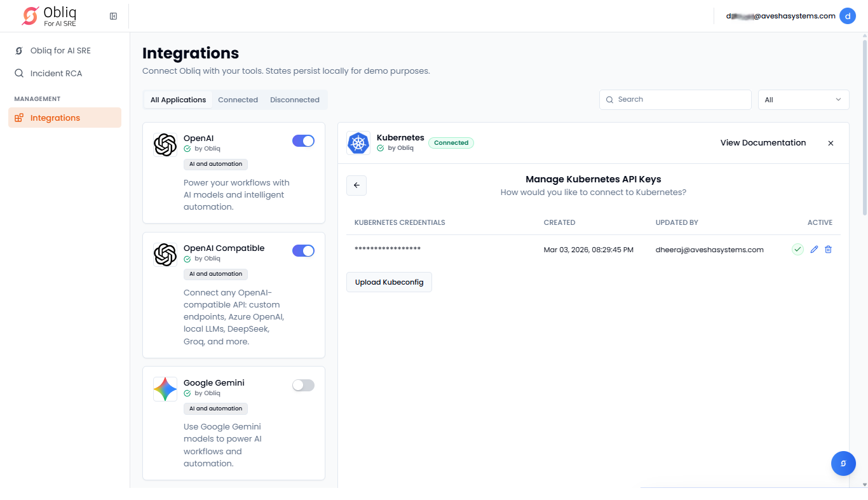
Task: Open the floating Obliq assistant button
Action: tap(843, 463)
